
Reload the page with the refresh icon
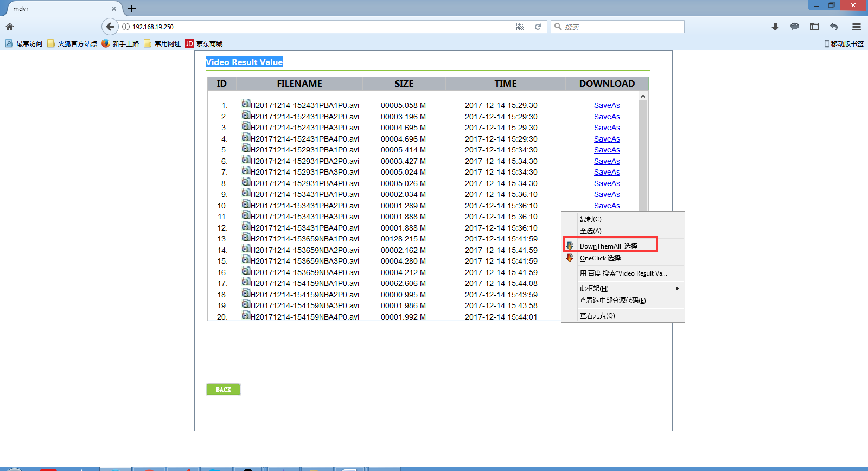coord(538,27)
